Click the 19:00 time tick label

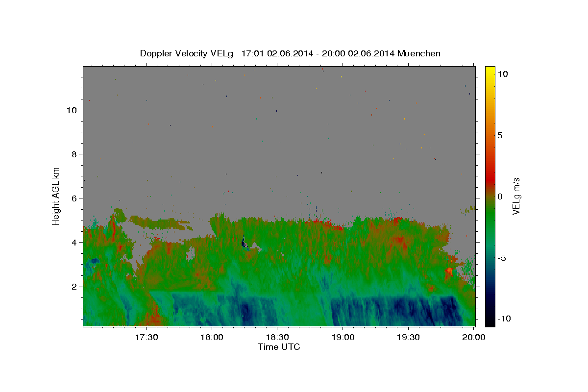click(343, 337)
